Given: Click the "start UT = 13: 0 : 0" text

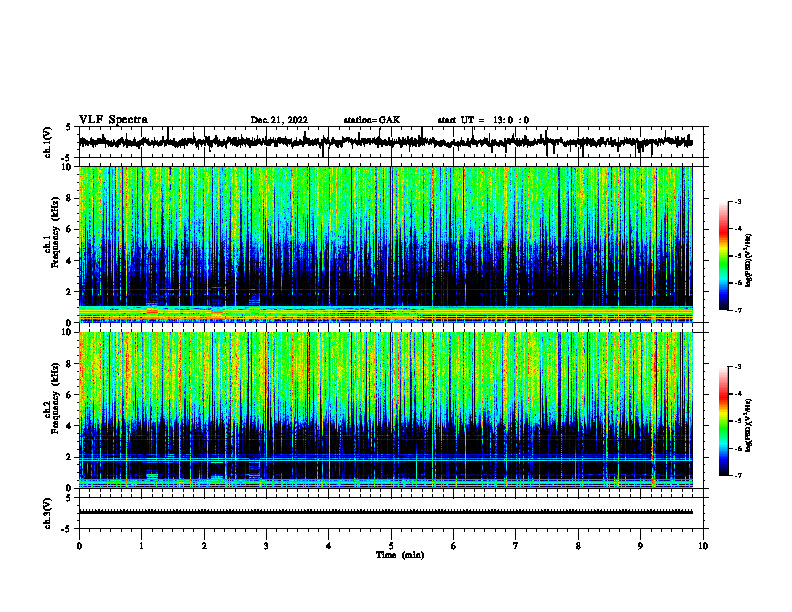Looking at the screenshot, I should pyautogui.click(x=483, y=120).
